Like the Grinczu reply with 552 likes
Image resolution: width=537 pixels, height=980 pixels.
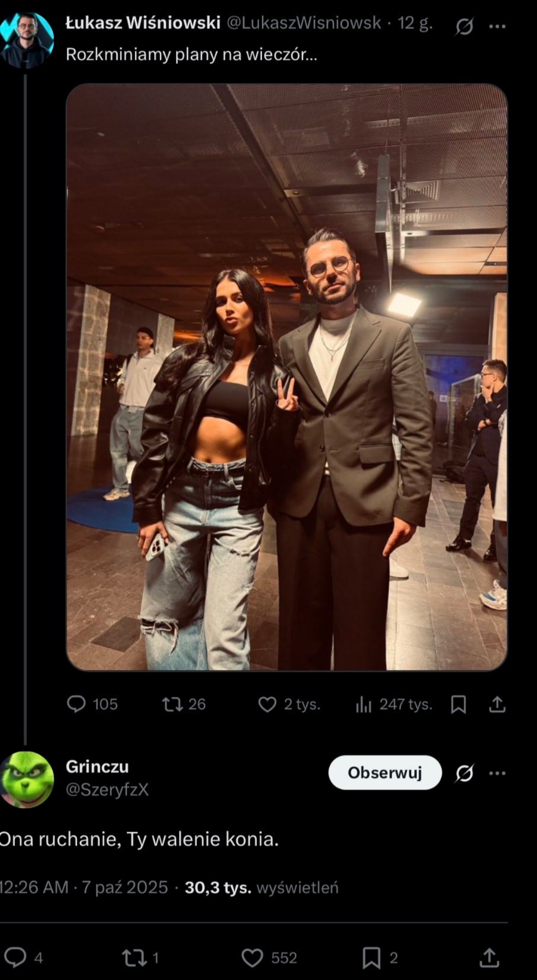[x=252, y=957]
